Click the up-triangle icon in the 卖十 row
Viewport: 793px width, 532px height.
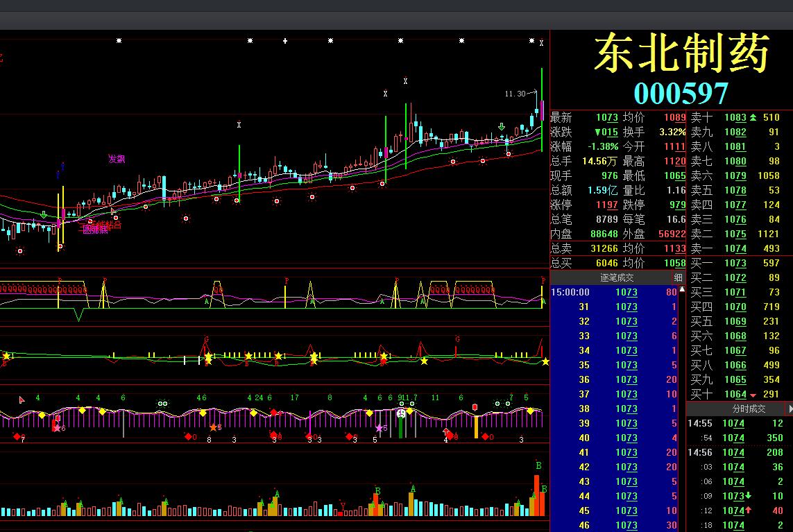pos(753,117)
